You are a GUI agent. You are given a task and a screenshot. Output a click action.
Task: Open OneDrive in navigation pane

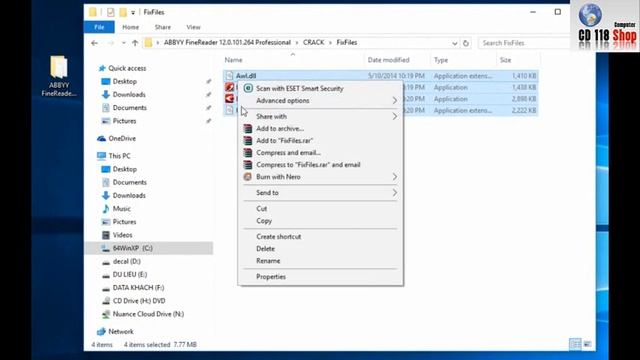pos(122,138)
